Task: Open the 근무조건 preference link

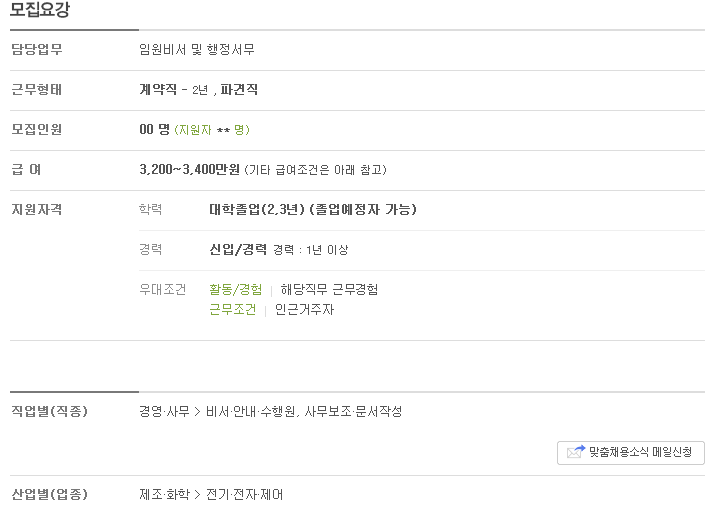Action: tap(233, 310)
